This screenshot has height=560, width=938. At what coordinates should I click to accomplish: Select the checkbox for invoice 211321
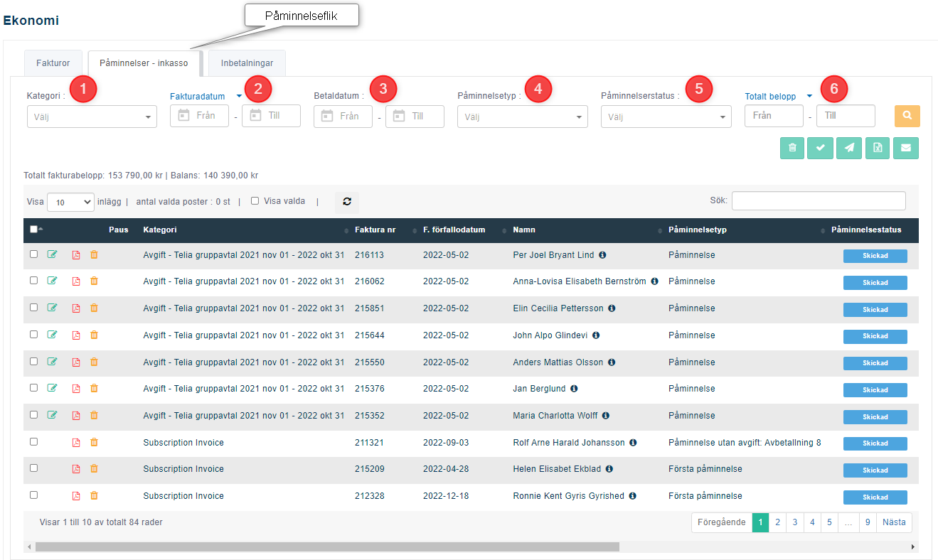coord(33,441)
